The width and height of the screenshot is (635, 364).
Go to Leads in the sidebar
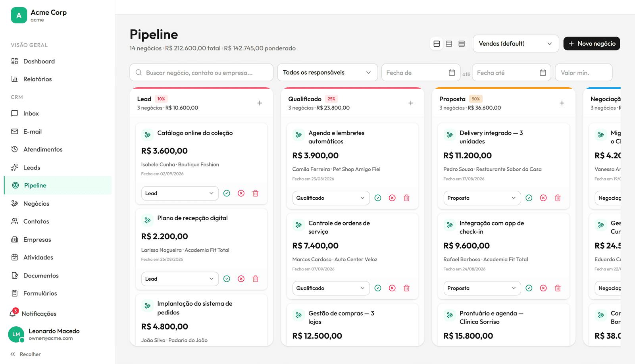pyautogui.click(x=58, y=168)
